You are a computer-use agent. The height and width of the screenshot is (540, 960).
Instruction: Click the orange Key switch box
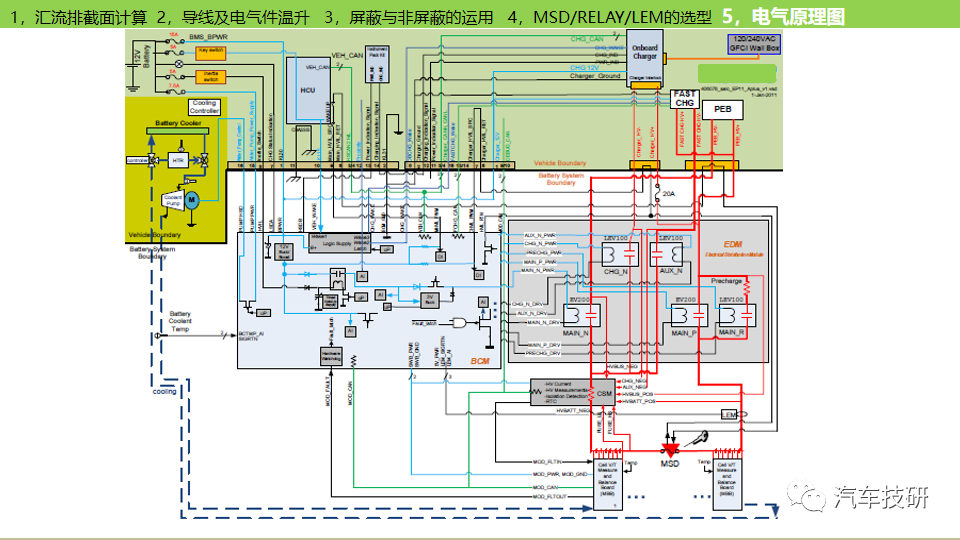point(209,49)
